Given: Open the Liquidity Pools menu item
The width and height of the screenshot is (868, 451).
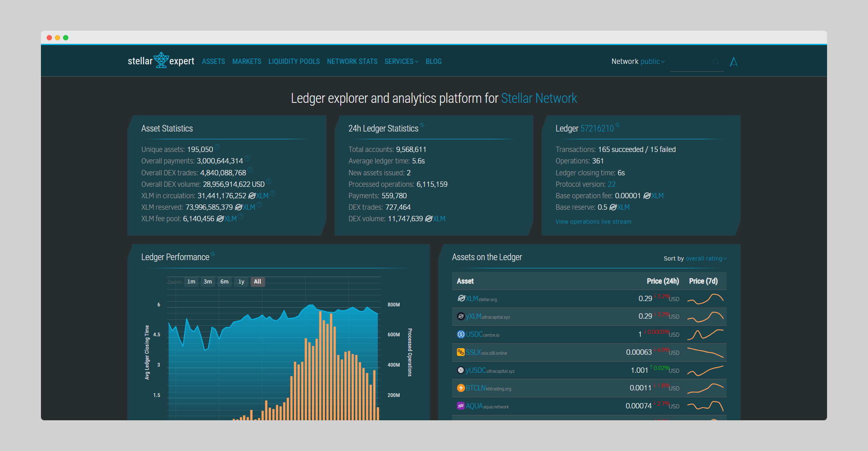Looking at the screenshot, I should point(294,61).
